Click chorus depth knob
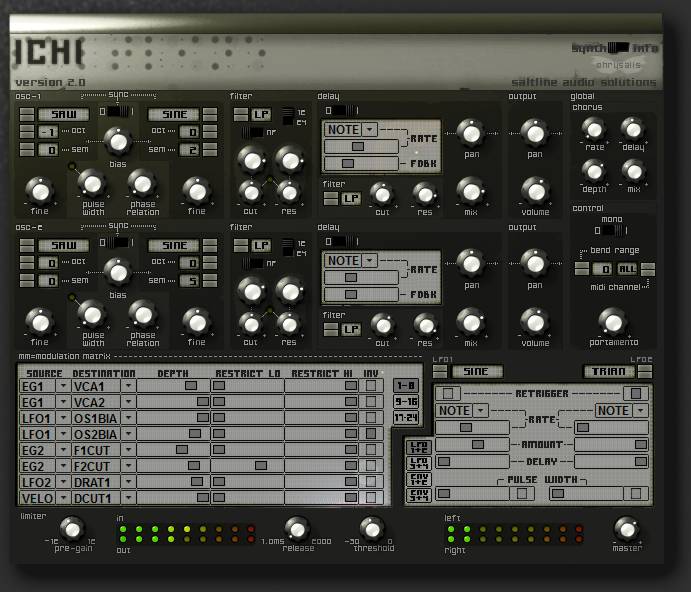 594,171
